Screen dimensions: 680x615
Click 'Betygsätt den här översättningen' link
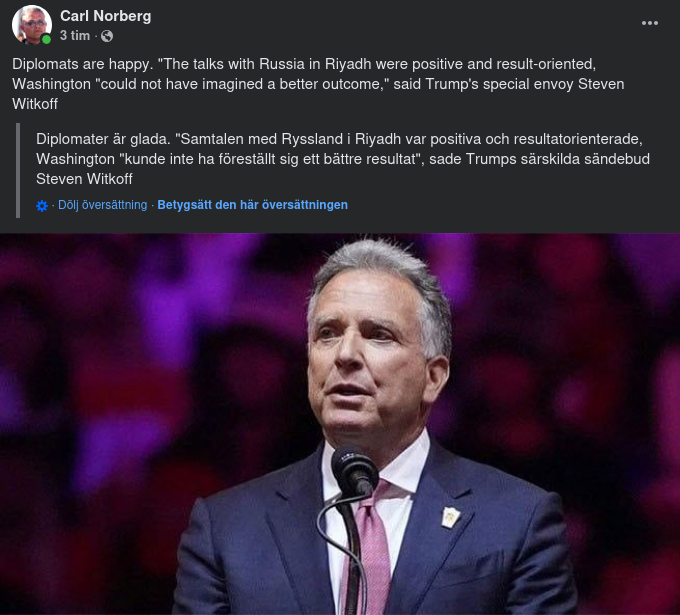[x=252, y=205]
